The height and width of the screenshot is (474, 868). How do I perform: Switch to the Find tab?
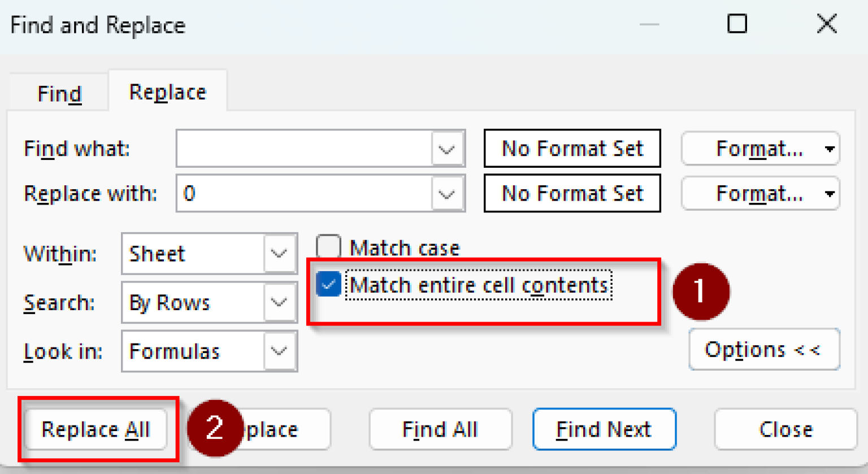coord(59,93)
